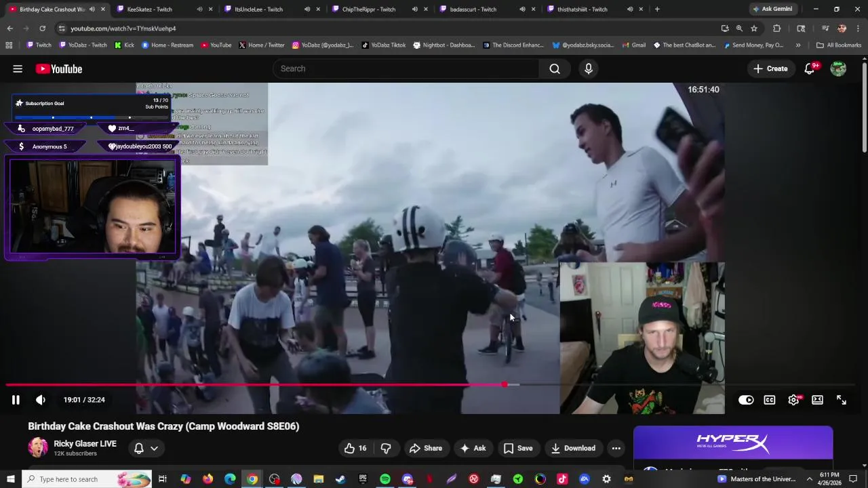868x488 pixels.
Task: Open the account avatar menu
Action: [x=838, y=68]
